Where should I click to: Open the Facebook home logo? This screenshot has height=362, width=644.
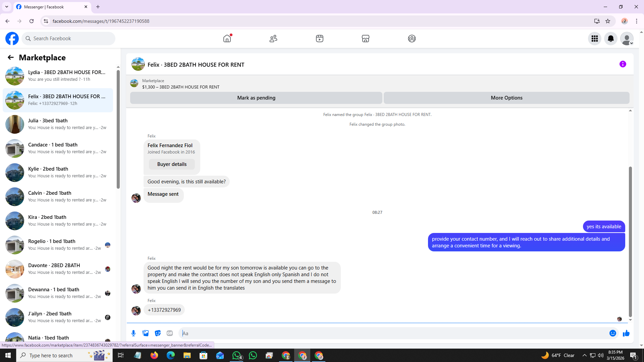tap(12, 39)
